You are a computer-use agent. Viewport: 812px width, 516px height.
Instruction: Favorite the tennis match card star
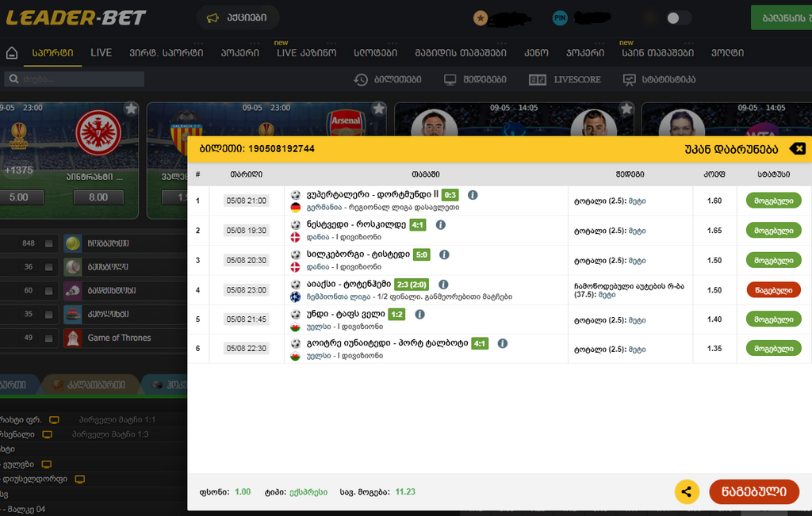(x=626, y=109)
